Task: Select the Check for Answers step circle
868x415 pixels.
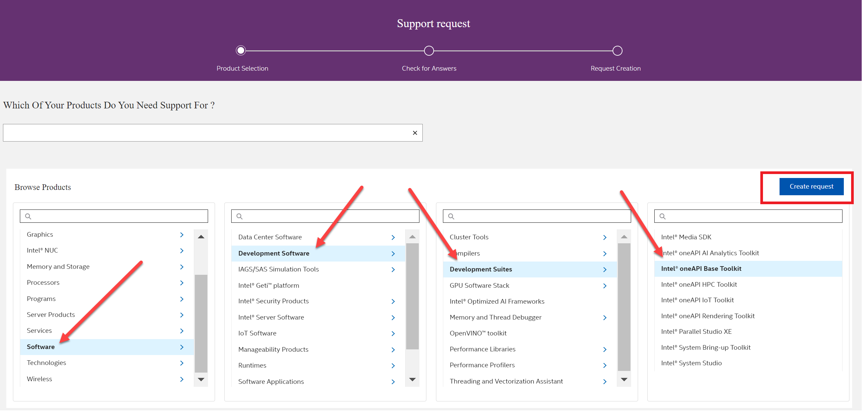Action: click(428, 50)
